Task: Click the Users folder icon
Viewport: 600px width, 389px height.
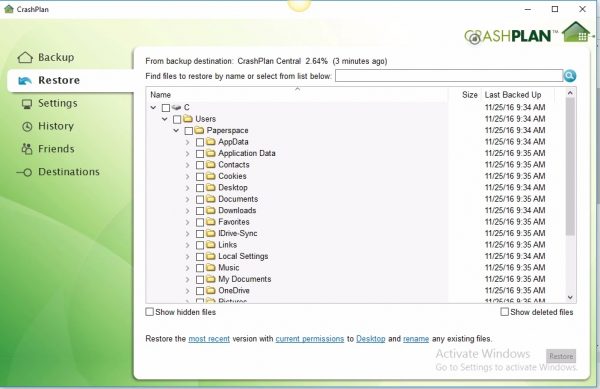Action: click(188, 119)
